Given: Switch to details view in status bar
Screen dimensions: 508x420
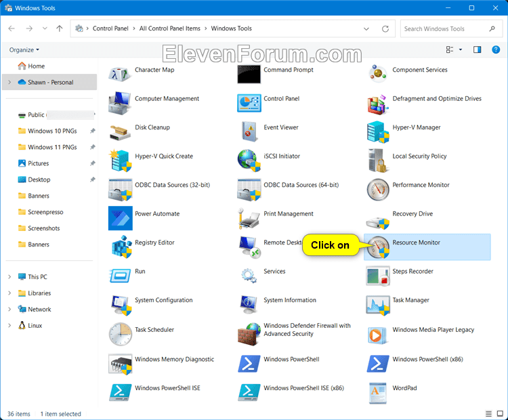Looking at the screenshot, I should [x=488, y=413].
